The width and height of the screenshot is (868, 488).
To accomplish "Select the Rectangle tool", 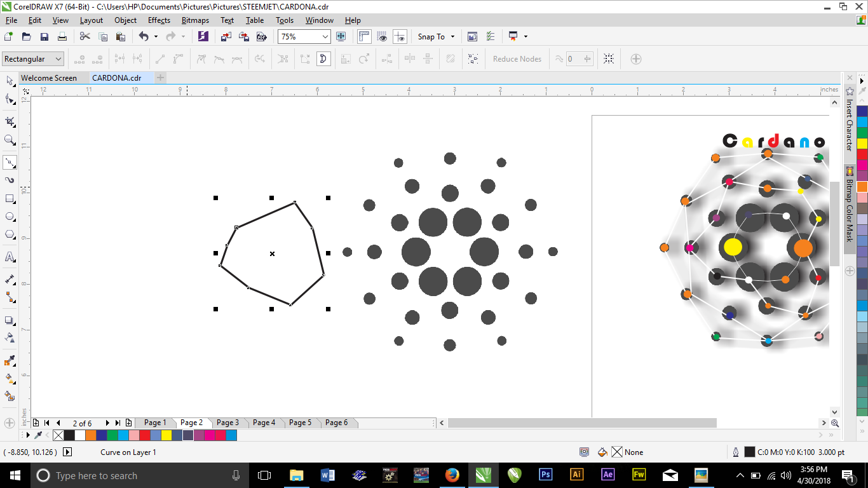I will (10, 199).
